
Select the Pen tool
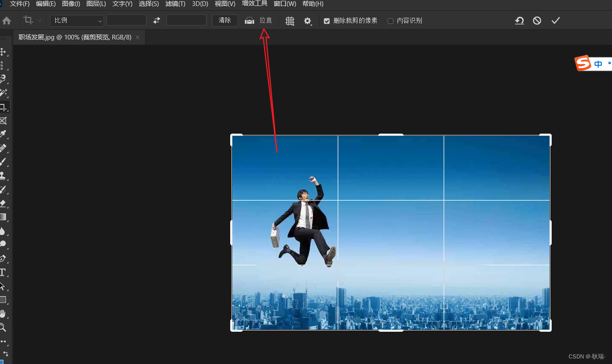pos(3,258)
